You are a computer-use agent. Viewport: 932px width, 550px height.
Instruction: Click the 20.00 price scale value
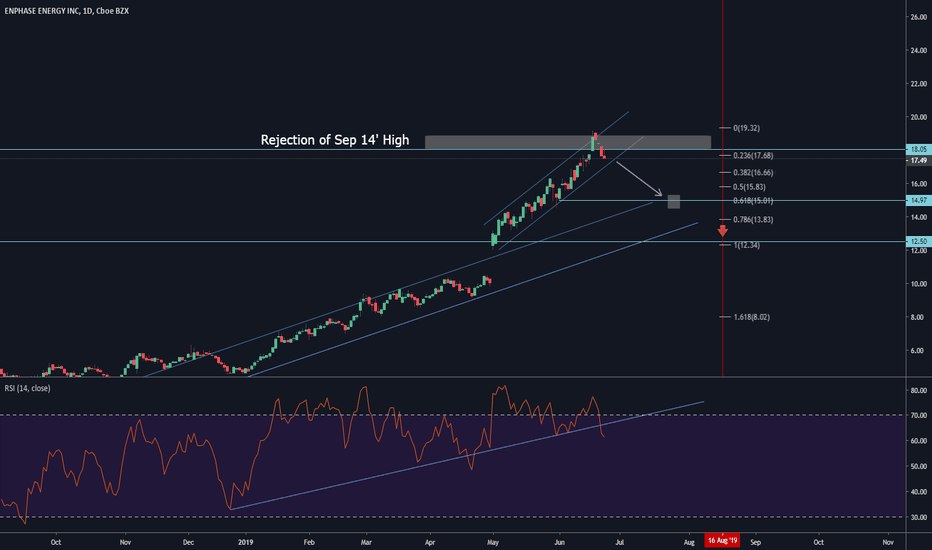(x=918, y=117)
